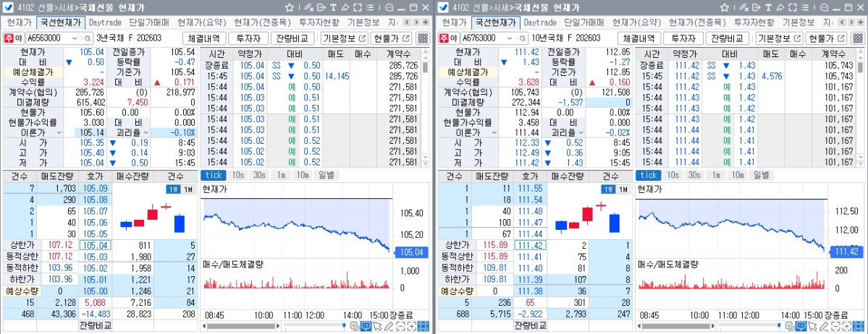Open 현재가(요약) tab in right window
868x334 pixels.
pyautogui.click(x=636, y=22)
